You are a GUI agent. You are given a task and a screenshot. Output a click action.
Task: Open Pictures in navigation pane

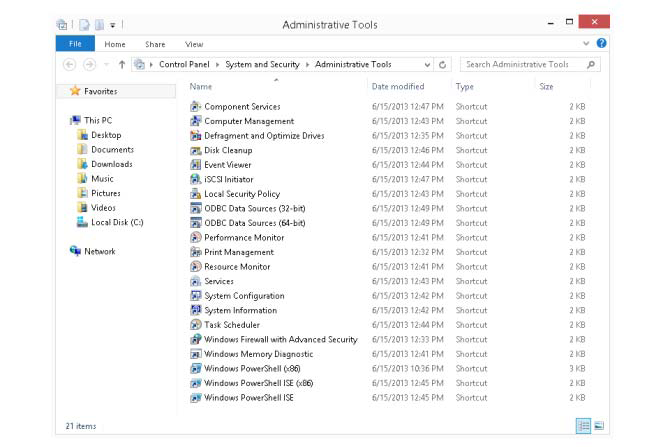(106, 193)
